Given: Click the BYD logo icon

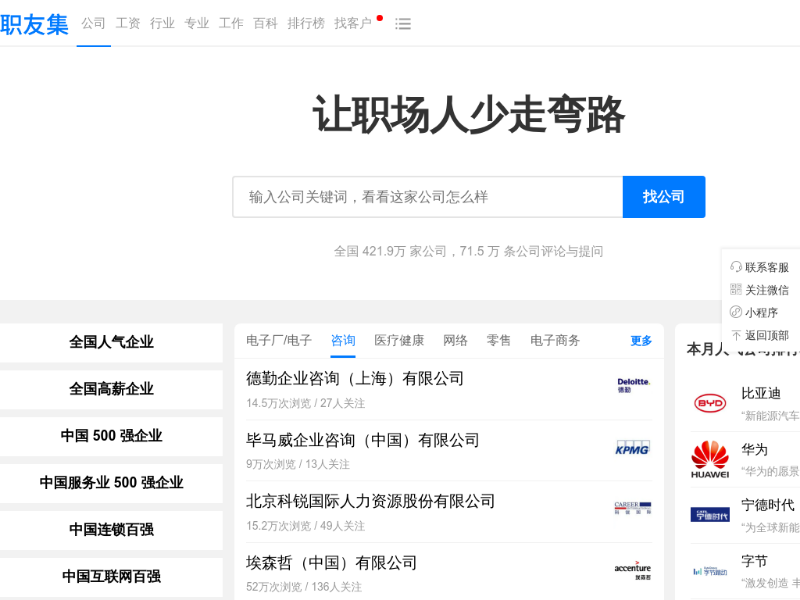Looking at the screenshot, I should (x=710, y=403).
